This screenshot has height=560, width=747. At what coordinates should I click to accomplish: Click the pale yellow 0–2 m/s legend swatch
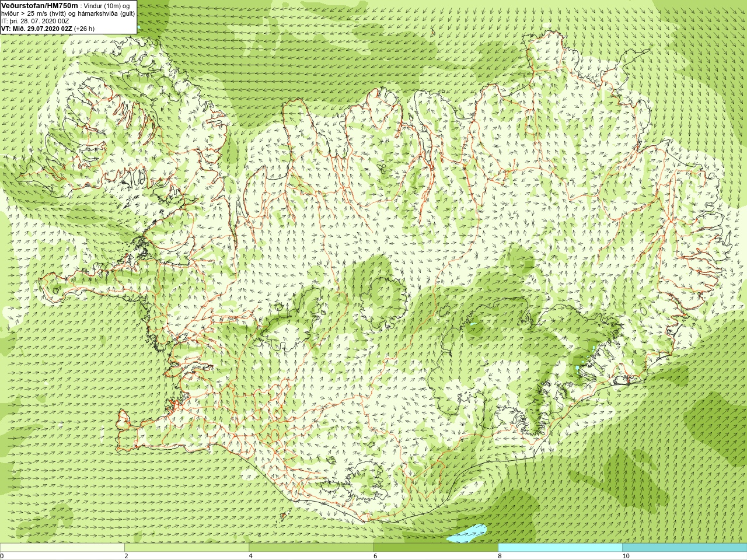point(62,548)
